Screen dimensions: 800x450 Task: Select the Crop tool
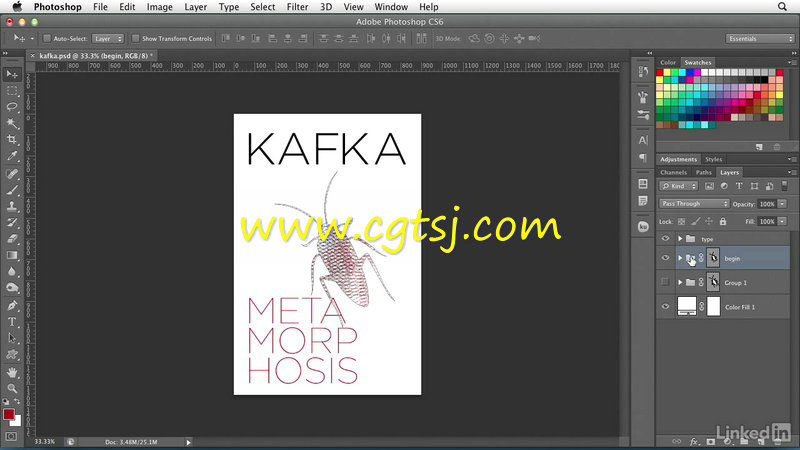click(11, 139)
